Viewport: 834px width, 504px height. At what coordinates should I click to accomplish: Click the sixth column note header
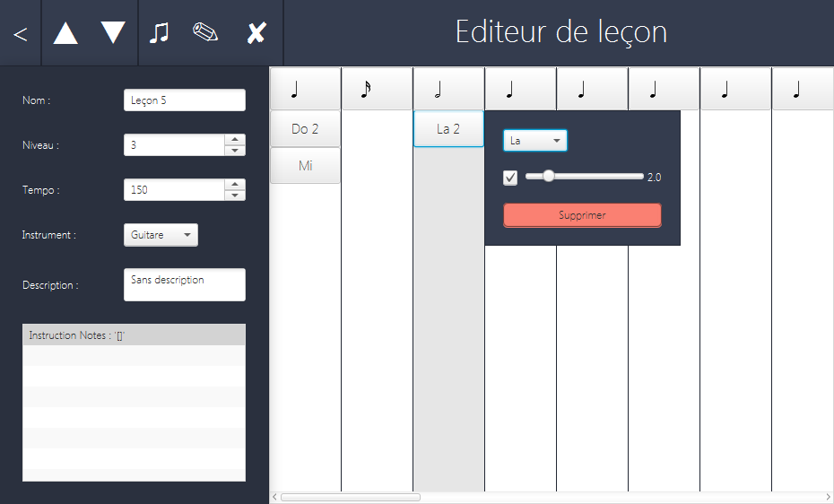(x=664, y=89)
